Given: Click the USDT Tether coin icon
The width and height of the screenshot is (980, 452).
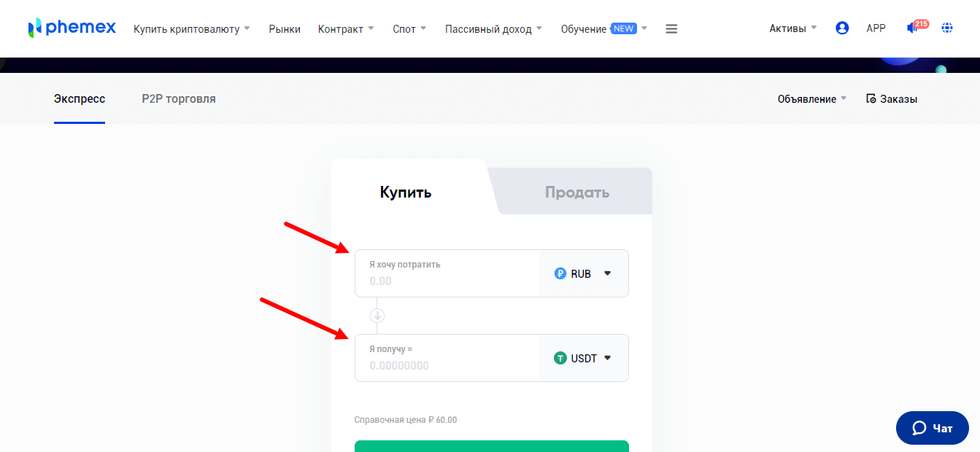Looking at the screenshot, I should 560,358.
